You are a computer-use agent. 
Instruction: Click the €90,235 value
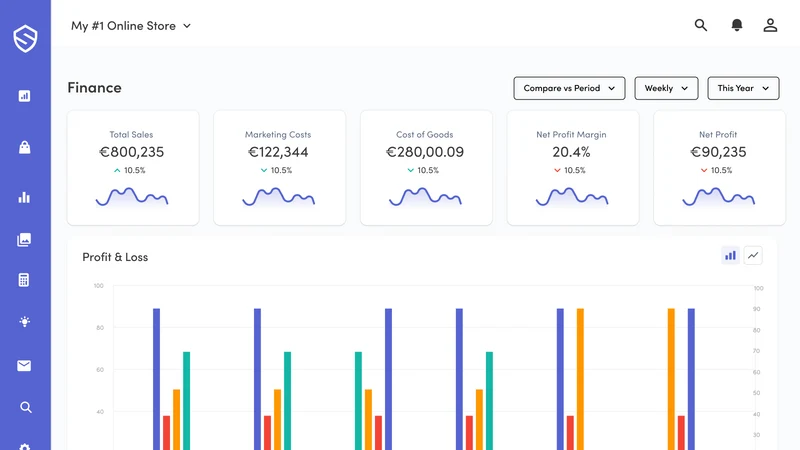718,152
